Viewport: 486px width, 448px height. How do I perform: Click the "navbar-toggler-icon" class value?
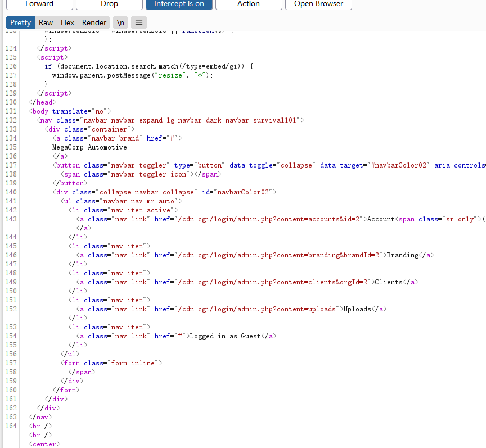(148, 174)
